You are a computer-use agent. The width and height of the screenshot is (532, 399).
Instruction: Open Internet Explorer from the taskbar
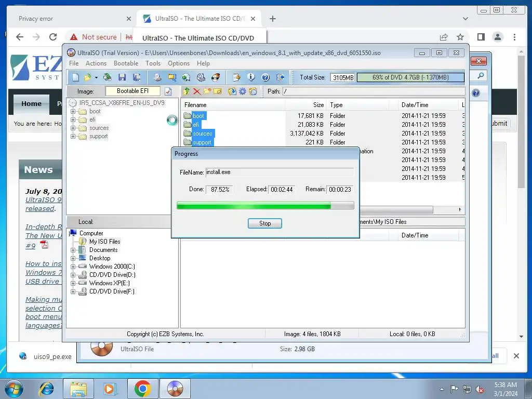pos(46,389)
